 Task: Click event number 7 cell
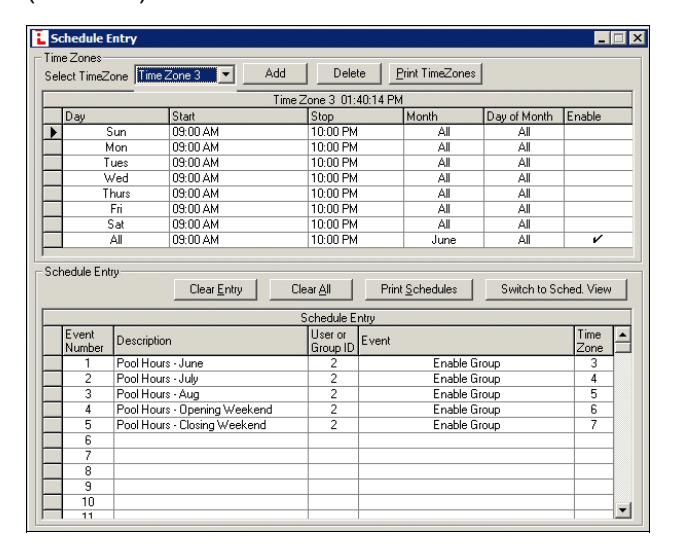pos(88,456)
